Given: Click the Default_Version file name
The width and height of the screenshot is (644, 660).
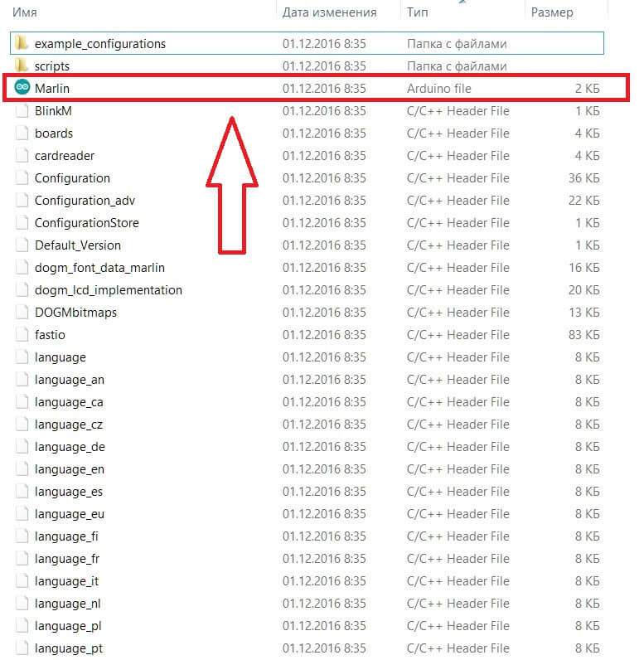Looking at the screenshot, I should pyautogui.click(x=78, y=245).
